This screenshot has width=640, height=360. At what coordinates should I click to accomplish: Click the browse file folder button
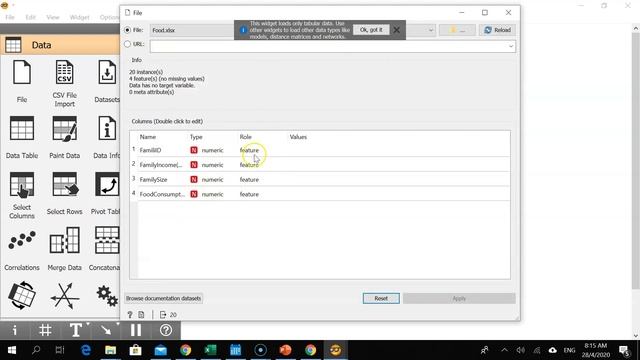(x=457, y=30)
